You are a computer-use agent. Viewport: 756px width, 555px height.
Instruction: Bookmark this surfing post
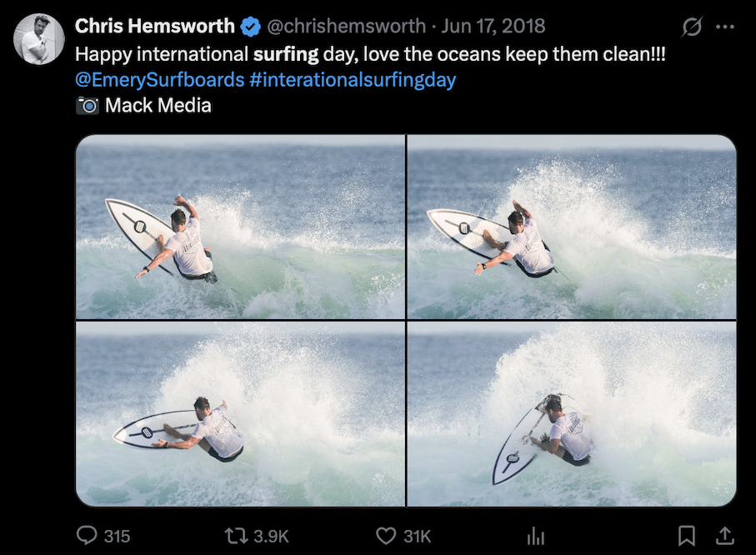click(x=687, y=535)
